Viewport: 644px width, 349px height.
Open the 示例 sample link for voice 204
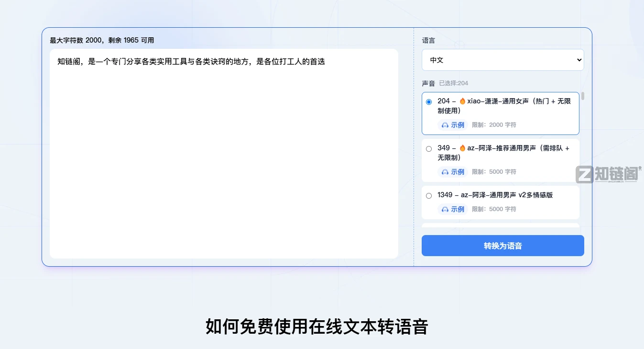tap(458, 125)
